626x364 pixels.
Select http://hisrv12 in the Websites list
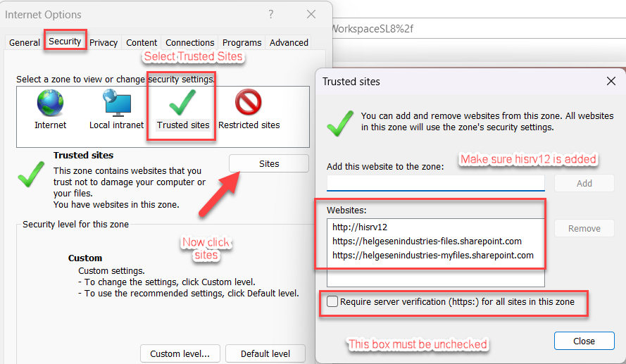pyautogui.click(x=359, y=227)
